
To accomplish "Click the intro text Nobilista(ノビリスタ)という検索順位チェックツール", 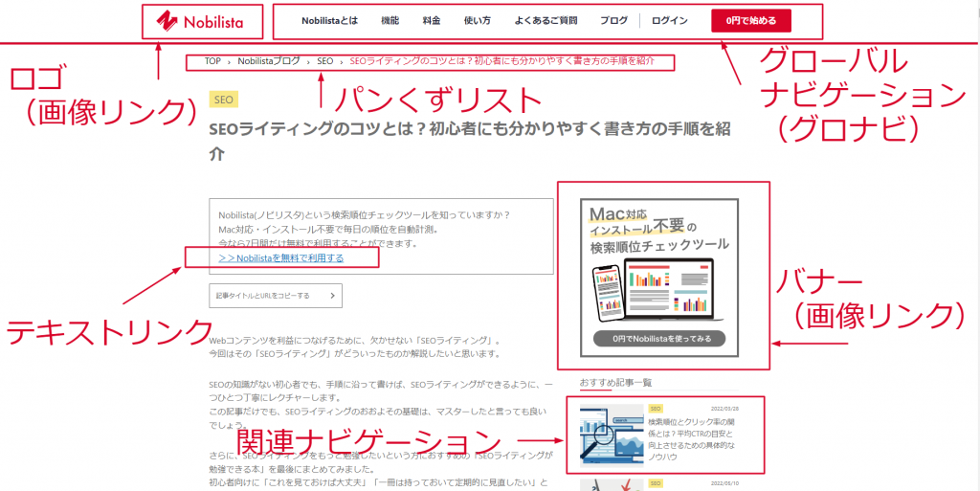I will pos(365,215).
